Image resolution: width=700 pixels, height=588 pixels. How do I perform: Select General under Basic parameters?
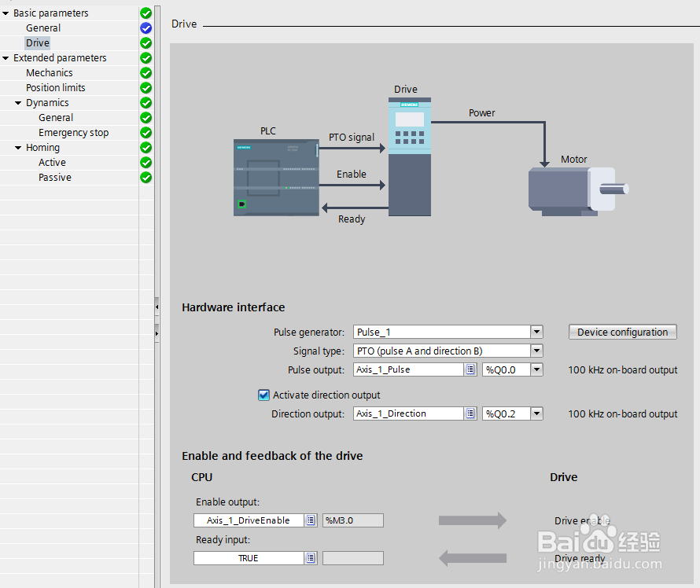pyautogui.click(x=42, y=28)
